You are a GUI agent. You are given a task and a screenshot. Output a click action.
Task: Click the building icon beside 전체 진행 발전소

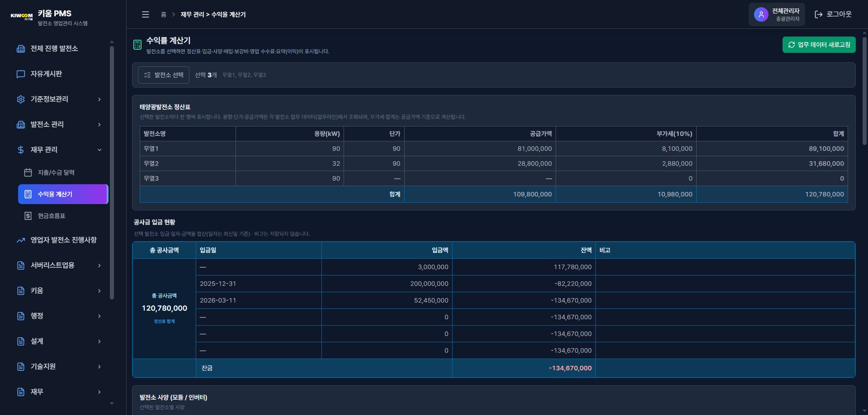click(x=21, y=49)
